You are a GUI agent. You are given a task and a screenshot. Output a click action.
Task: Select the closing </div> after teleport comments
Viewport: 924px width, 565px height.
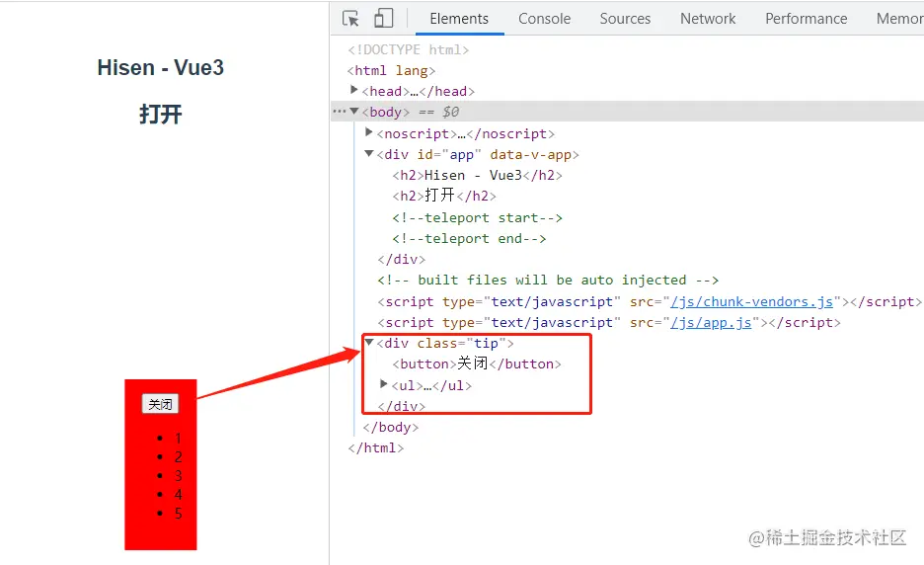[402, 260]
